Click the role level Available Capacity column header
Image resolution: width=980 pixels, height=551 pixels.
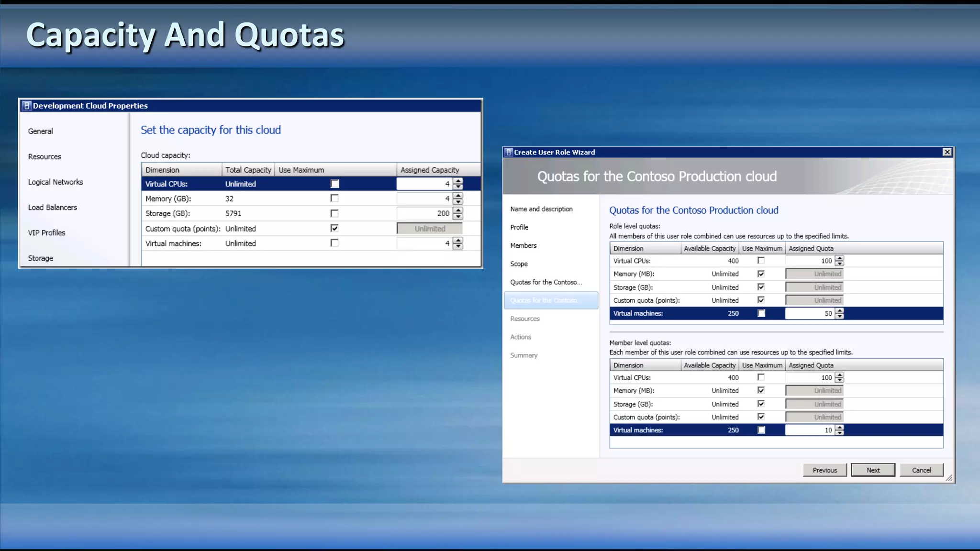[710, 248]
